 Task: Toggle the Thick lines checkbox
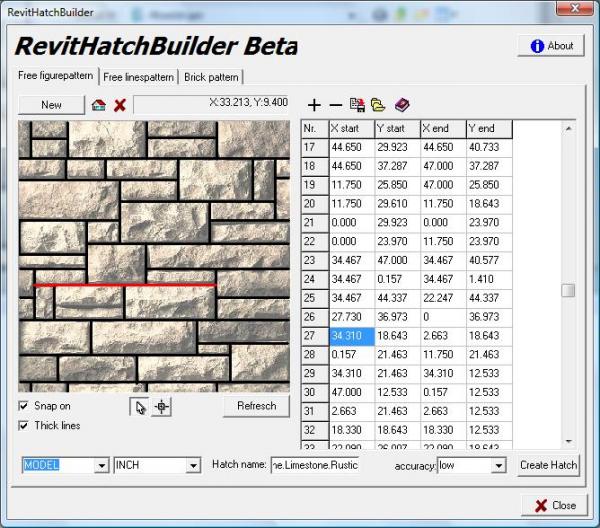point(23,425)
